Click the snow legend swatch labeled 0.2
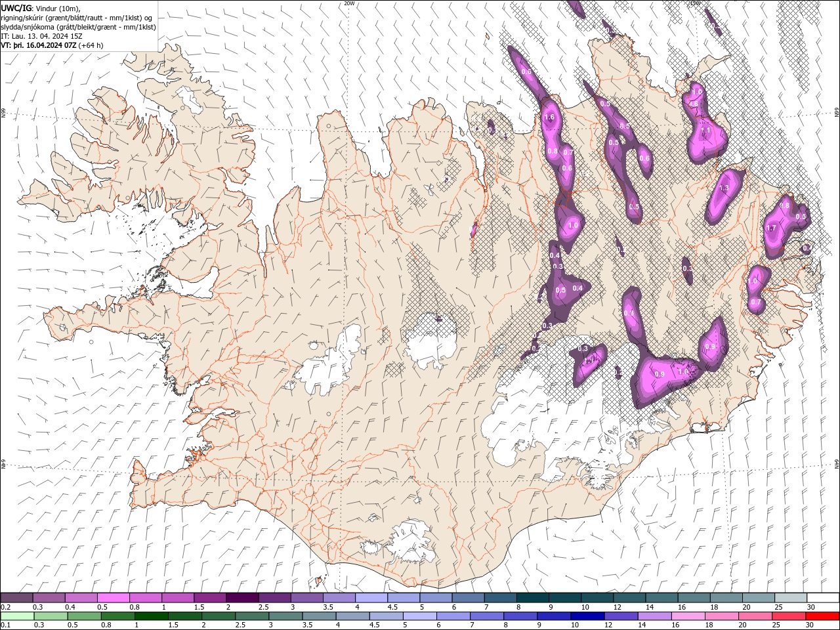 pos(16,598)
